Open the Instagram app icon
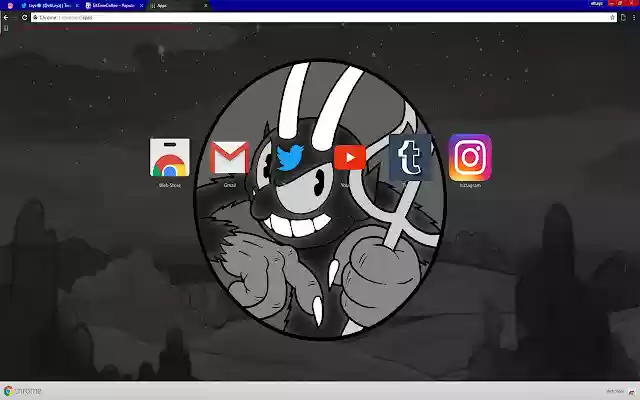Screen dimensions: 640x400 coord(470,158)
